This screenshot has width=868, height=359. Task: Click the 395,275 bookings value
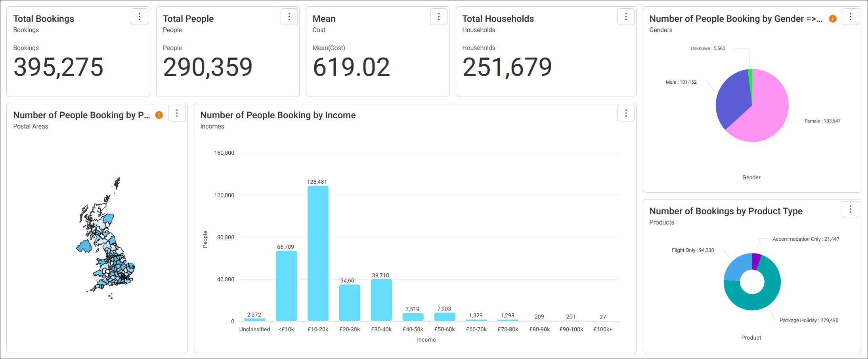click(x=58, y=67)
